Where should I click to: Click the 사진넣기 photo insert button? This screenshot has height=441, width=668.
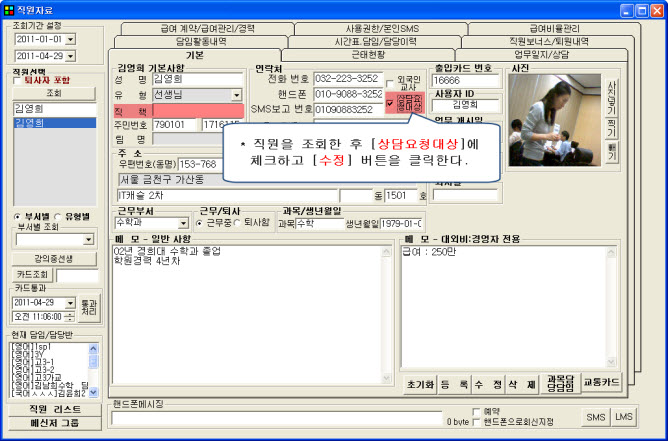(612, 94)
